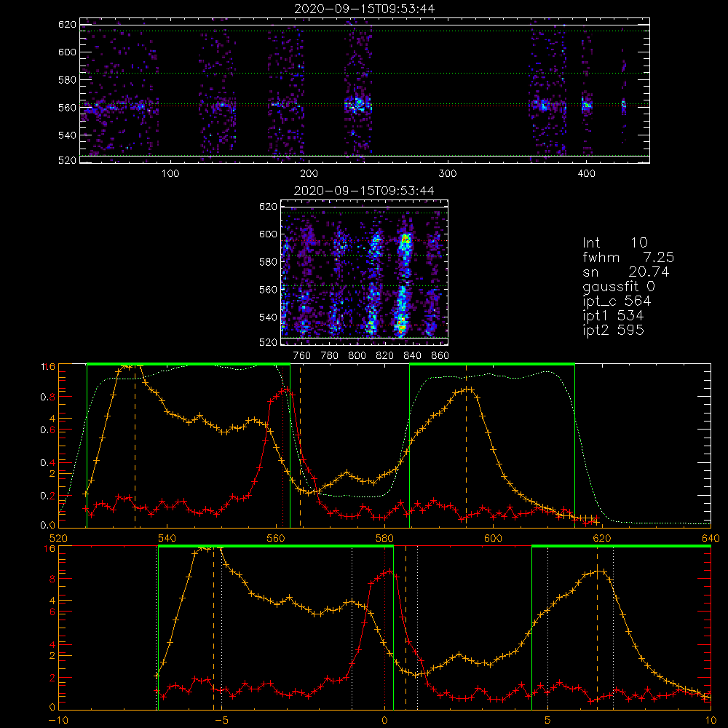Image resolution: width=728 pixels, height=728 pixels.
Task: Select the 'sn 20.74' readout line
Action: click(626, 272)
